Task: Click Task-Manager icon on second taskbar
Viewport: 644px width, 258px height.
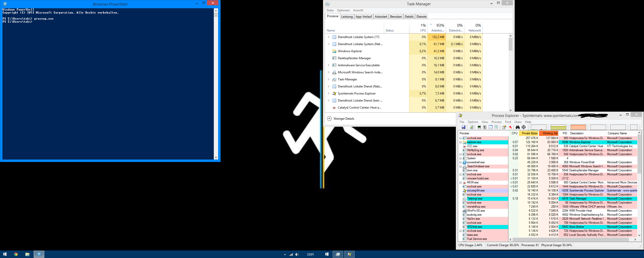Action: click(x=338, y=254)
